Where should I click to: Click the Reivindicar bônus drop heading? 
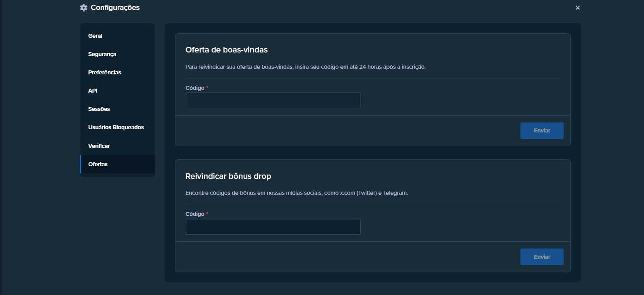[x=228, y=176]
